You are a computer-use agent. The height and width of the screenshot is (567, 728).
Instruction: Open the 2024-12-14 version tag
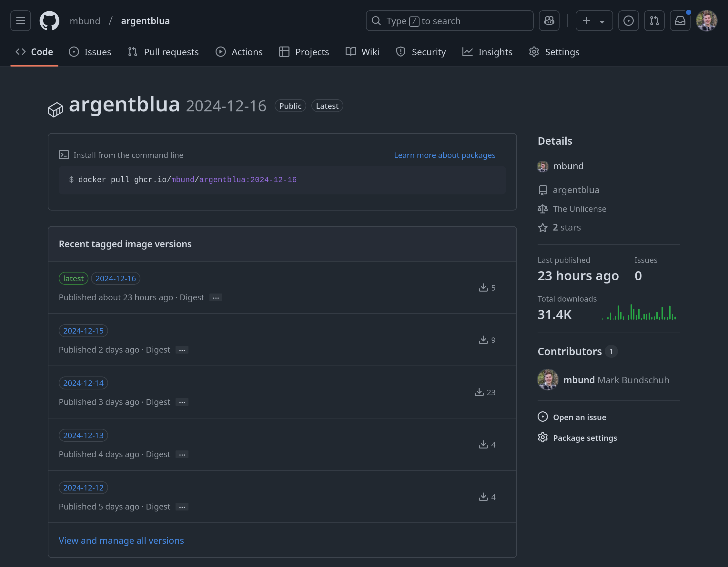[83, 383]
